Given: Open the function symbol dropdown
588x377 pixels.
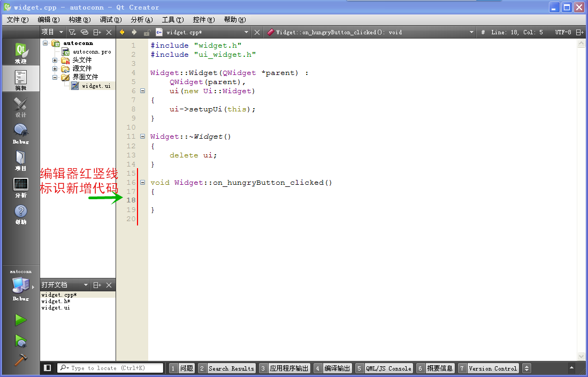Looking at the screenshot, I should tap(370, 32).
